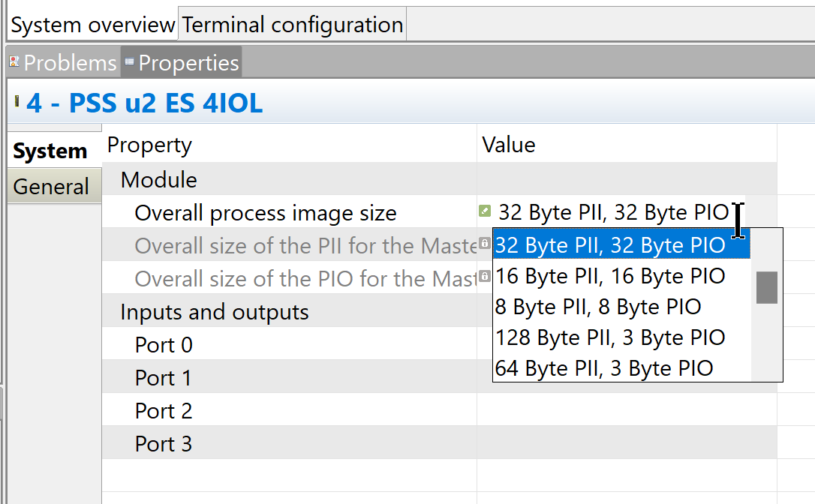Click the lock icon on PII size row
The image size is (815, 504).
pyautogui.click(x=485, y=243)
